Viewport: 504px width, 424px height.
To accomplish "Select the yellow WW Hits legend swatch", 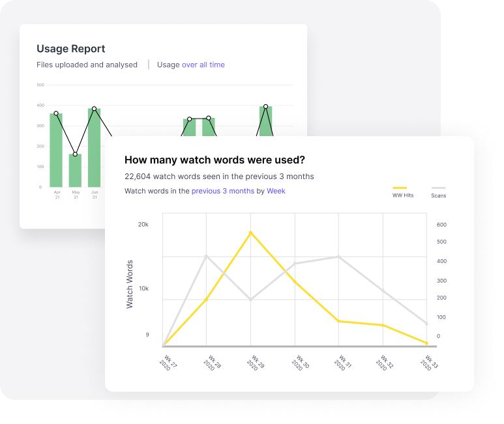I will pyautogui.click(x=400, y=188).
